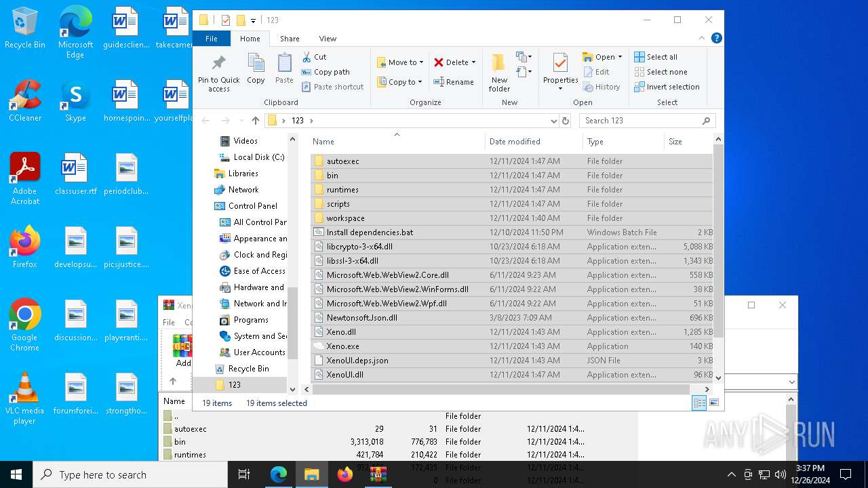Expand Properties dropdown arrow

pos(560,89)
